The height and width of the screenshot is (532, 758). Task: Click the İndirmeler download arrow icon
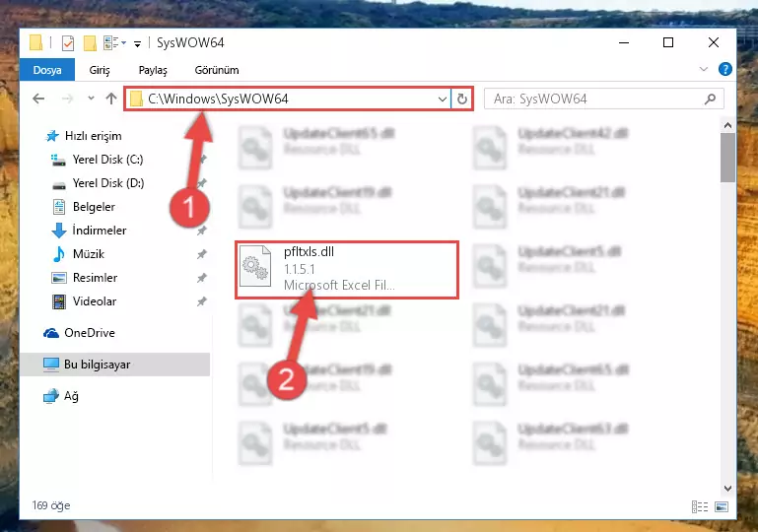pos(58,230)
